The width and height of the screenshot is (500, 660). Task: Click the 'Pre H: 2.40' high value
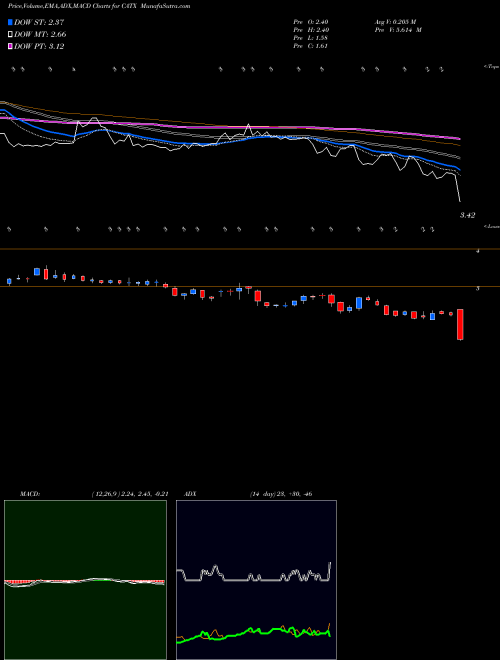pos(311,30)
